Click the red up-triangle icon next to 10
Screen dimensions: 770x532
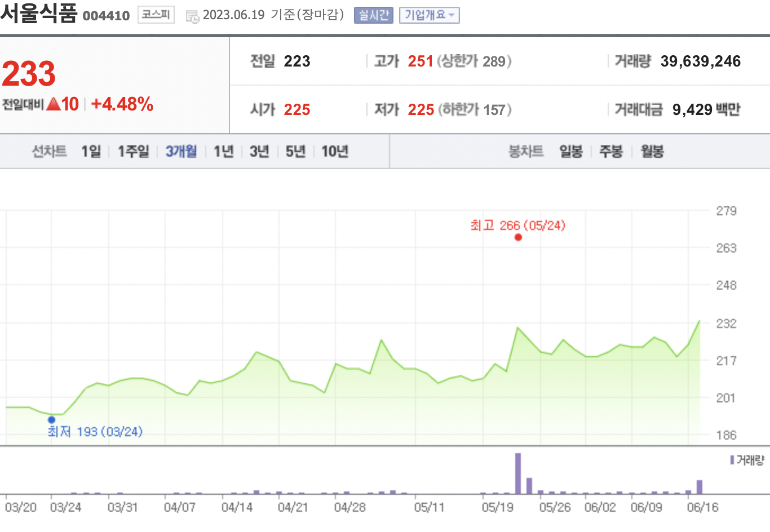coord(54,104)
